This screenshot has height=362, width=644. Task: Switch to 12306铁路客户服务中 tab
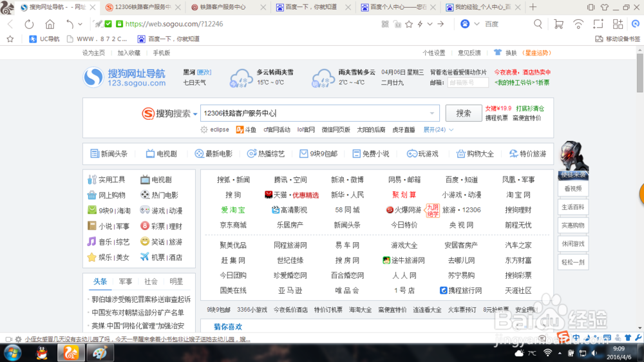click(142, 7)
